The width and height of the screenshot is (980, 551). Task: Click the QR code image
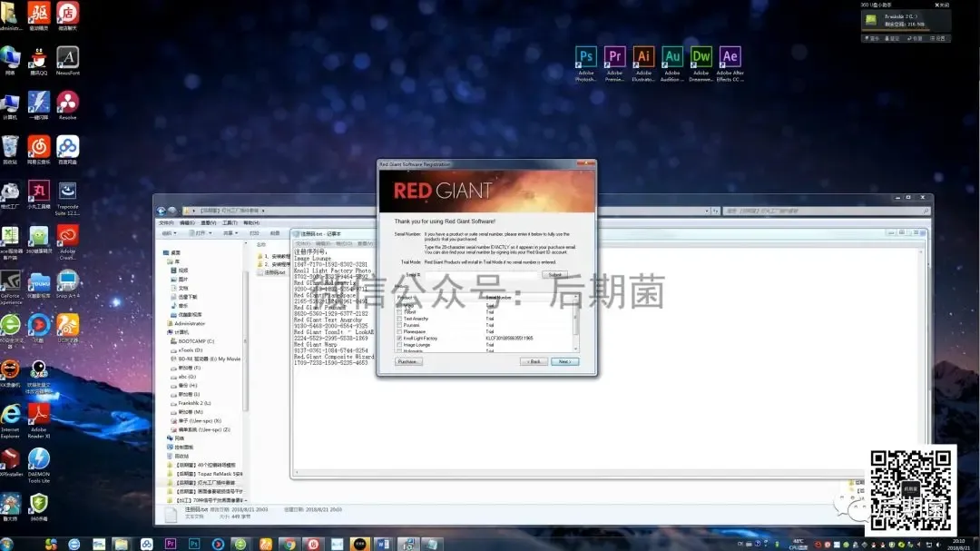tap(911, 492)
